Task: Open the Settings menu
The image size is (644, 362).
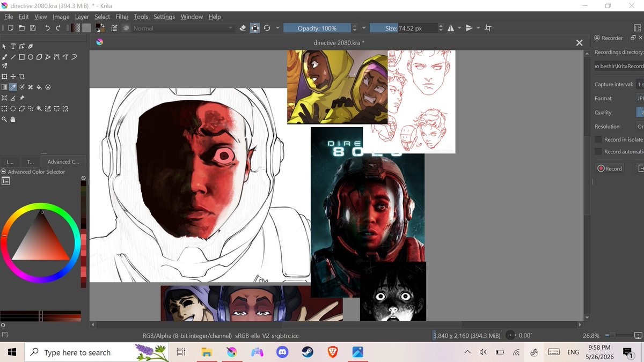Action: pyautogui.click(x=164, y=17)
